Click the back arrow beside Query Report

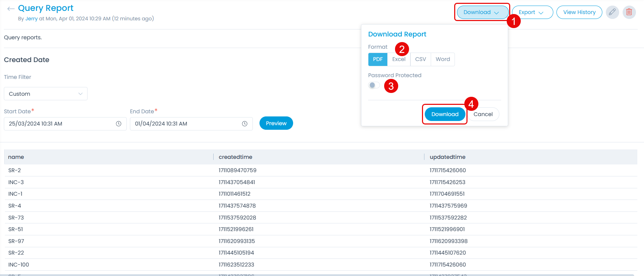click(x=11, y=9)
